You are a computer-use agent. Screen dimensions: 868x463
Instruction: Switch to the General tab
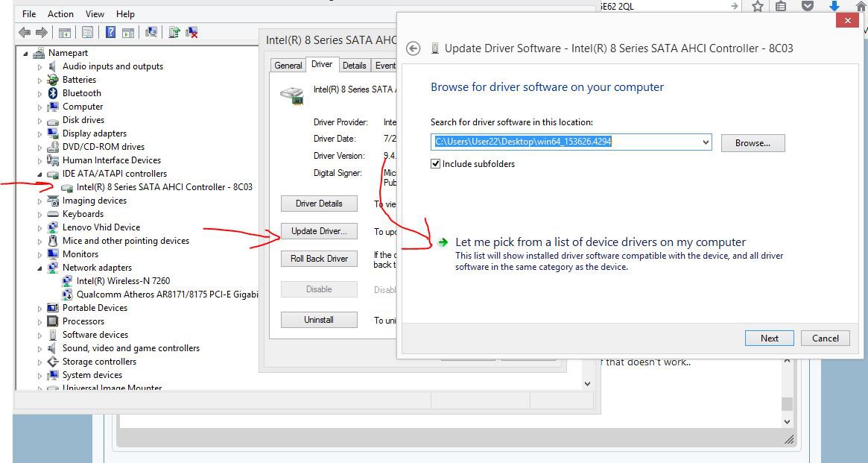[288, 66]
